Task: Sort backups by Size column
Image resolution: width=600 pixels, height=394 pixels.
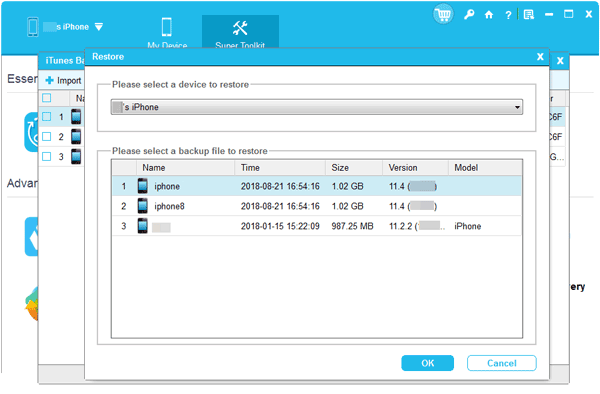Action: click(x=354, y=168)
